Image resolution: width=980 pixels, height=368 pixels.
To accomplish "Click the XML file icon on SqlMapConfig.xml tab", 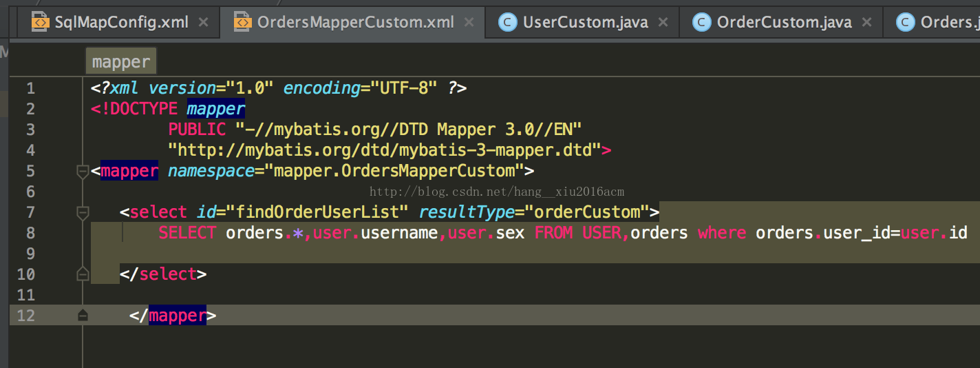I will point(40,22).
